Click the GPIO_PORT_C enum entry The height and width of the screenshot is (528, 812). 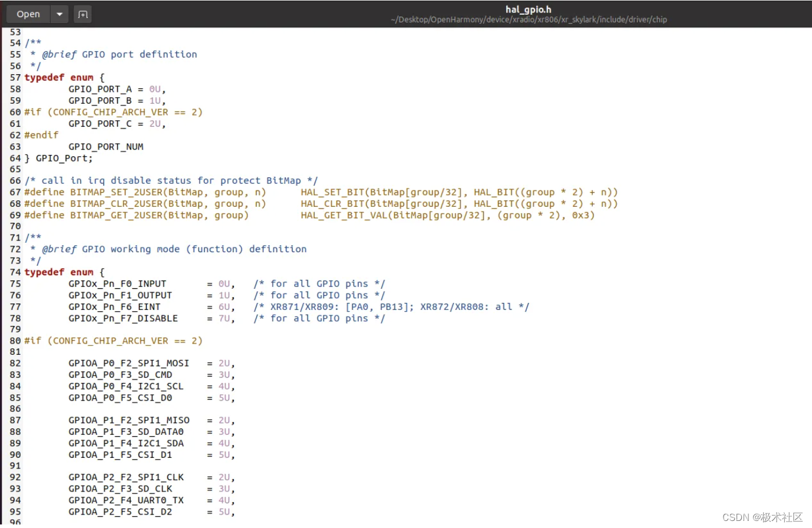(100, 124)
